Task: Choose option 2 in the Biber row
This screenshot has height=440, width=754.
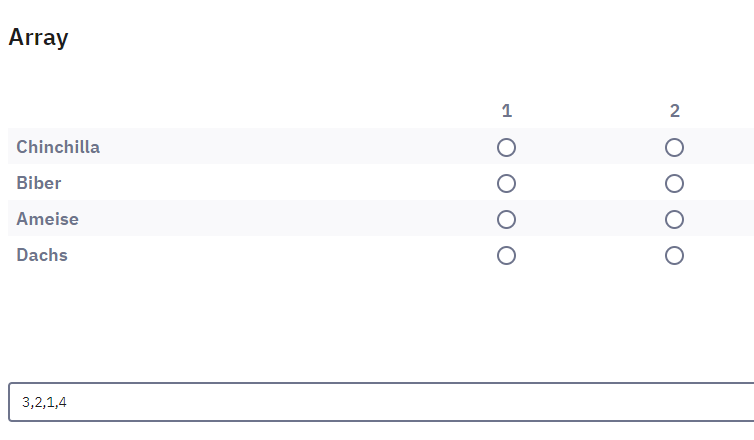Action: [674, 184]
